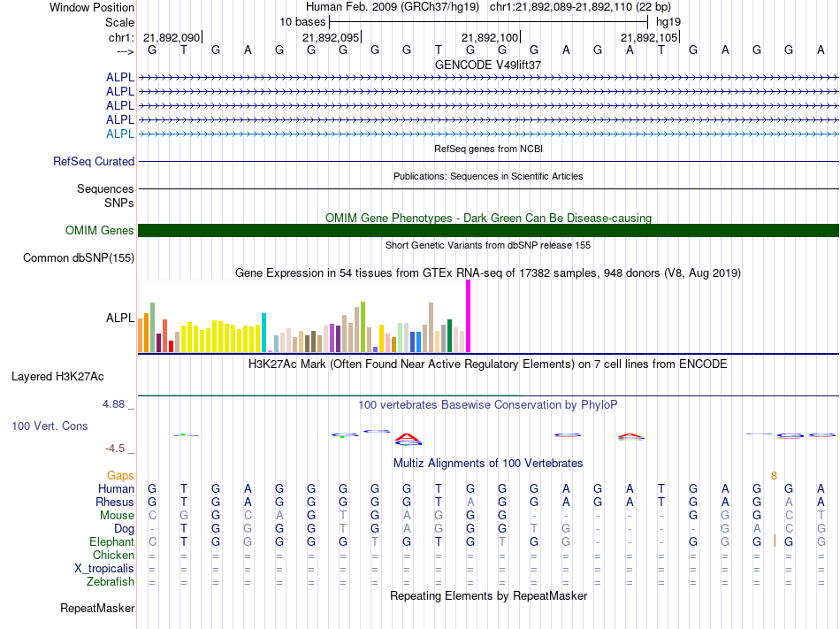The image size is (840, 629).
Task: Click the orange insertion bar in Elephant row
Action: tap(775, 541)
